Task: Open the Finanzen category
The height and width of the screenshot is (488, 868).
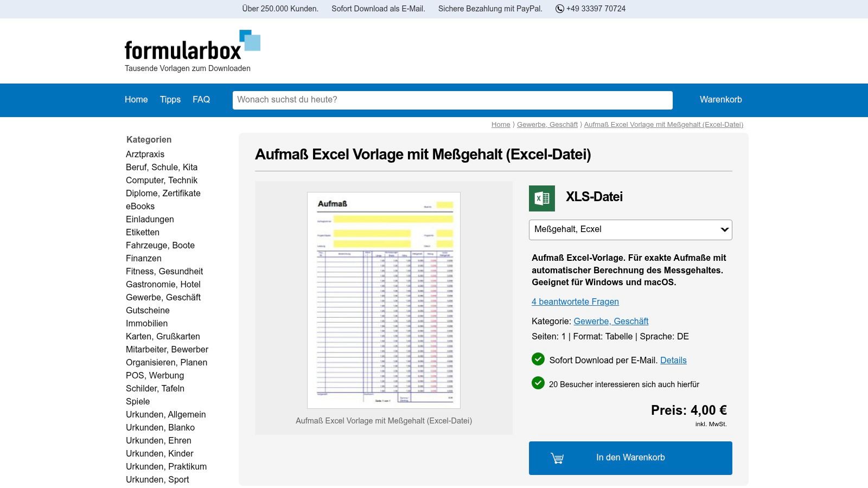Action: 144,259
